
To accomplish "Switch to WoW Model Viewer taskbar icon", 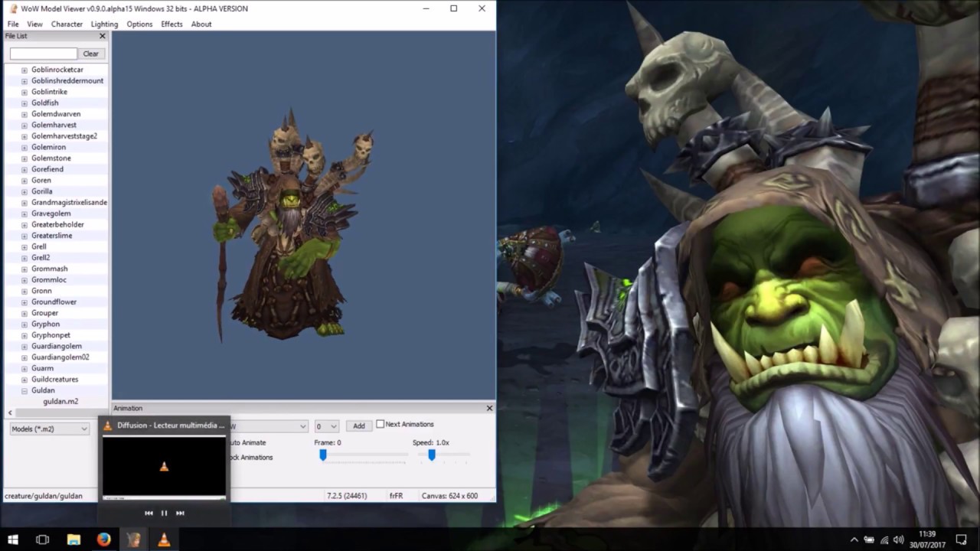I will [x=134, y=540].
